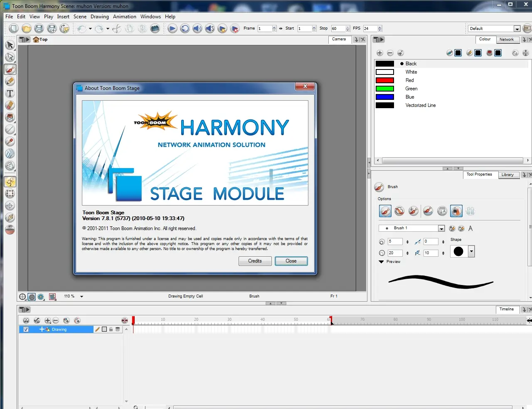Close the About Toon Boom Stage dialog
The image size is (532, 409).
[305, 86]
